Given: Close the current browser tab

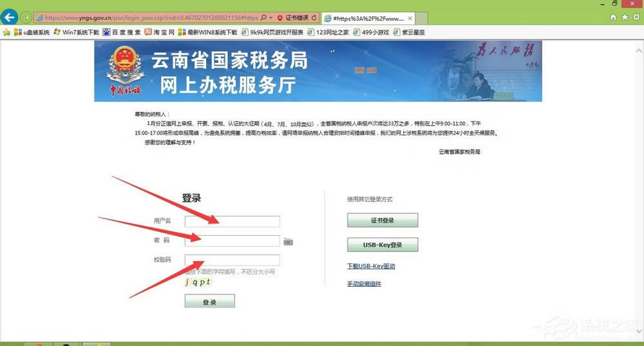Looking at the screenshot, I should click(410, 19).
